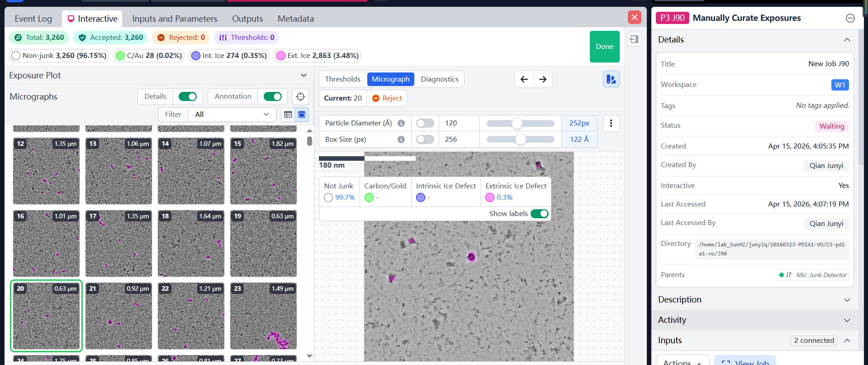Collapse the Exposure Plot section
This screenshot has width=868, height=365.
coord(304,76)
